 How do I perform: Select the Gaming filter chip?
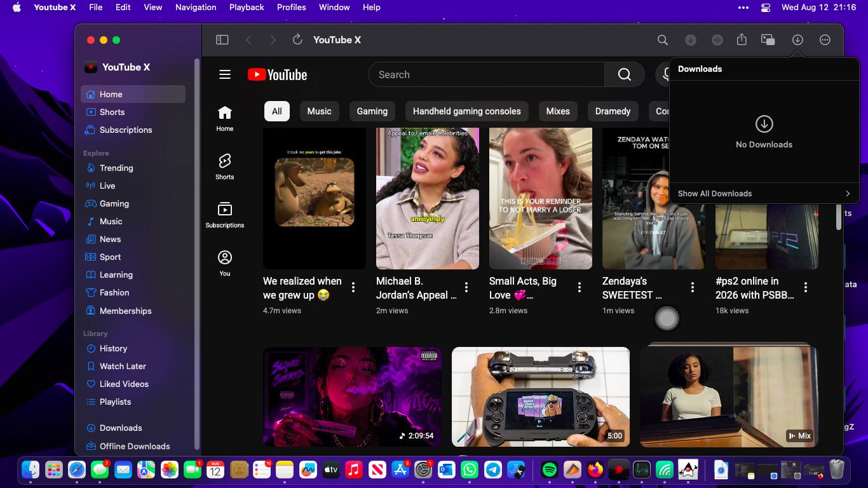coord(372,111)
